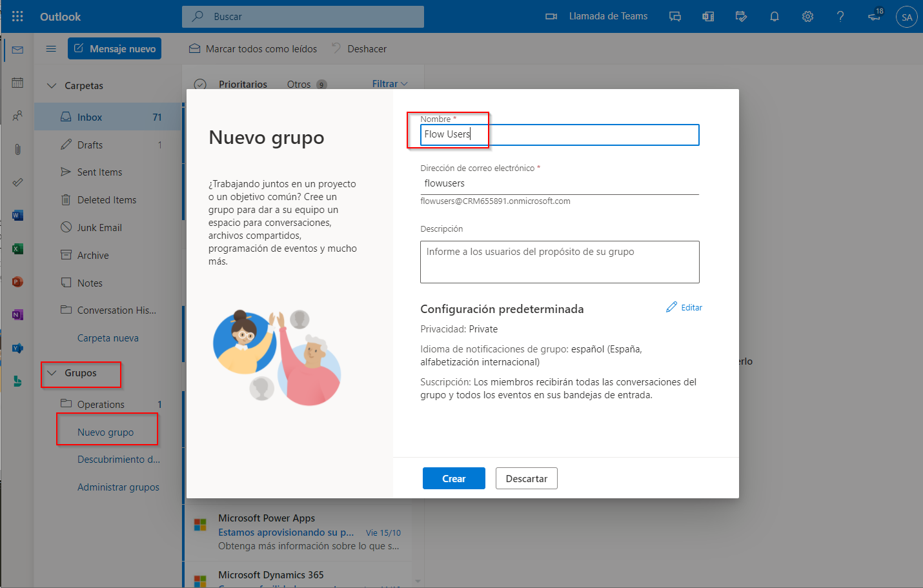Open Inbox folder

108,117
